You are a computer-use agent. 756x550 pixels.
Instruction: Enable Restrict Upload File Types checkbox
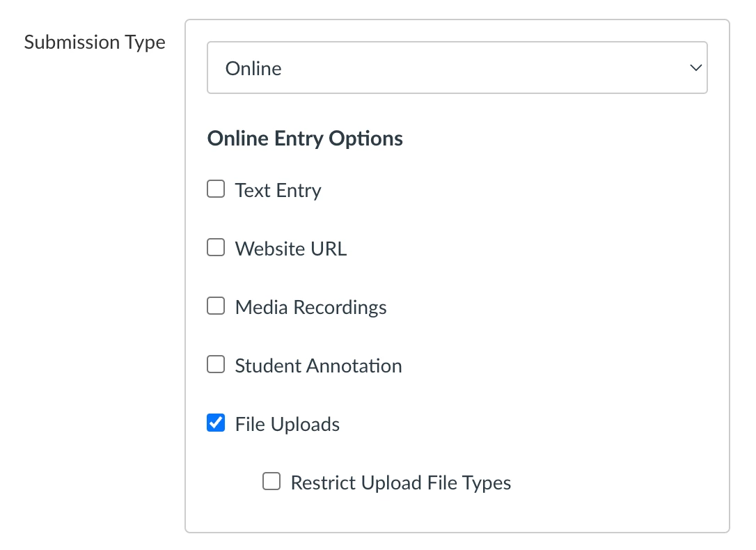(271, 481)
